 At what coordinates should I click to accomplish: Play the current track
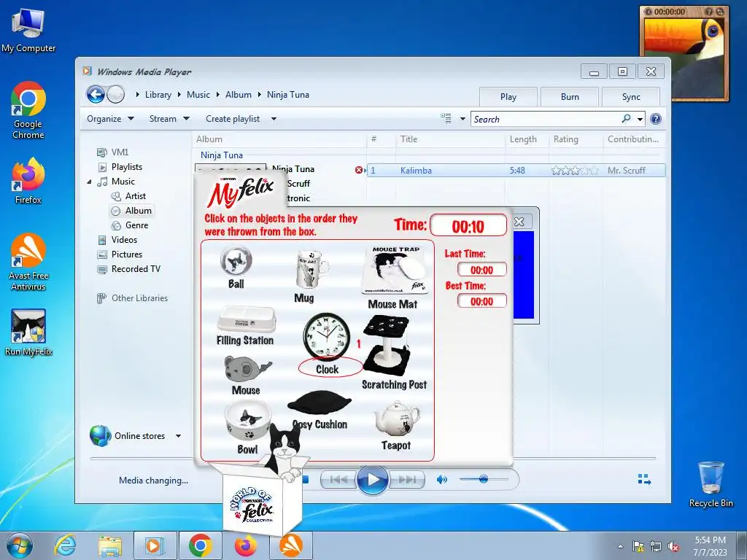(x=373, y=480)
